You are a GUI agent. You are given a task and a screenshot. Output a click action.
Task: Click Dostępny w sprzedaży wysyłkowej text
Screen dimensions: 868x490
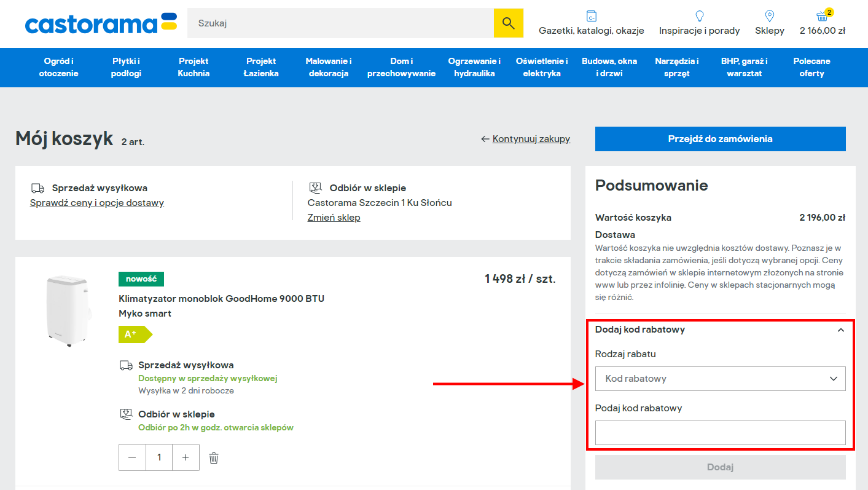click(x=208, y=379)
